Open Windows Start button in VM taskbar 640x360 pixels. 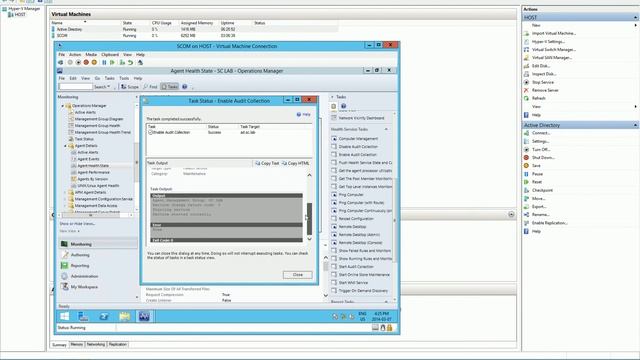[x=65, y=316]
